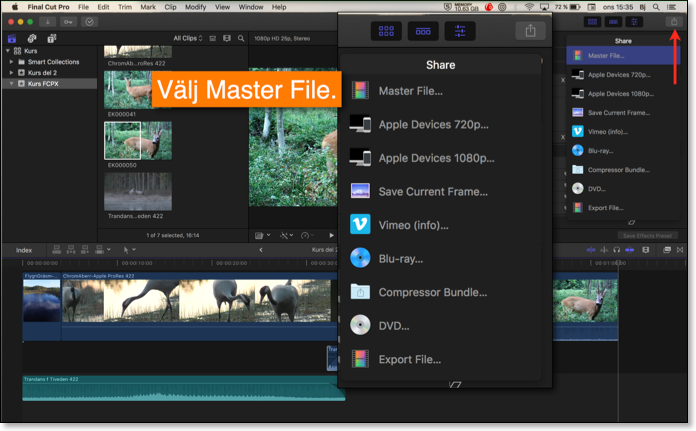Click the Save Effects Preset button
Viewport: 696px width, 431px height.
648,236
